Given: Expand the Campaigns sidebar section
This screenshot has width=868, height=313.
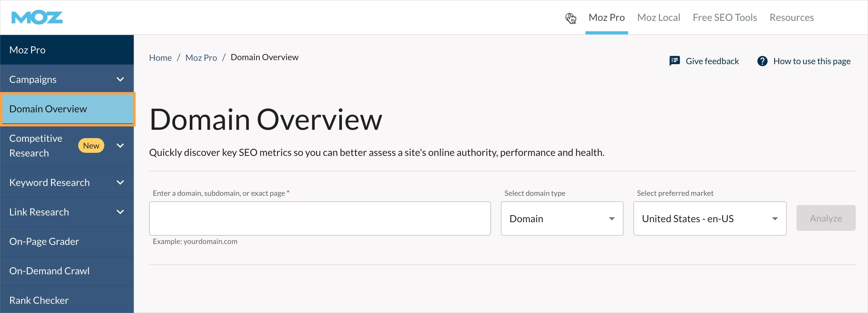Looking at the screenshot, I should coord(120,79).
